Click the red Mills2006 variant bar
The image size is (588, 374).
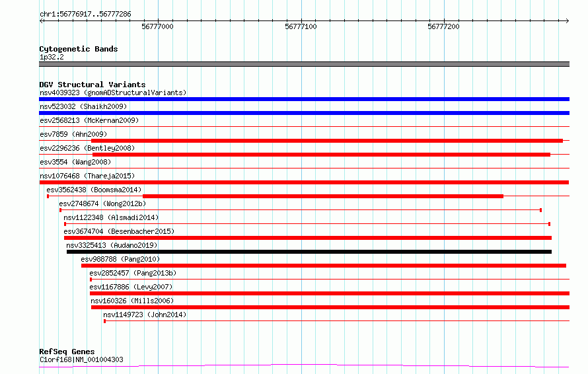pos(330,307)
